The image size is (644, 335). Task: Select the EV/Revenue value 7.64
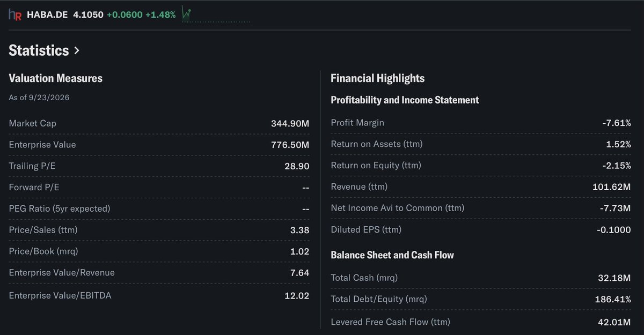[x=299, y=273]
